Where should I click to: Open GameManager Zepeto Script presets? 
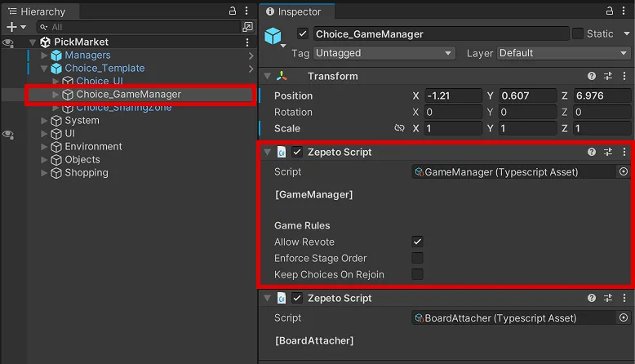pos(608,152)
